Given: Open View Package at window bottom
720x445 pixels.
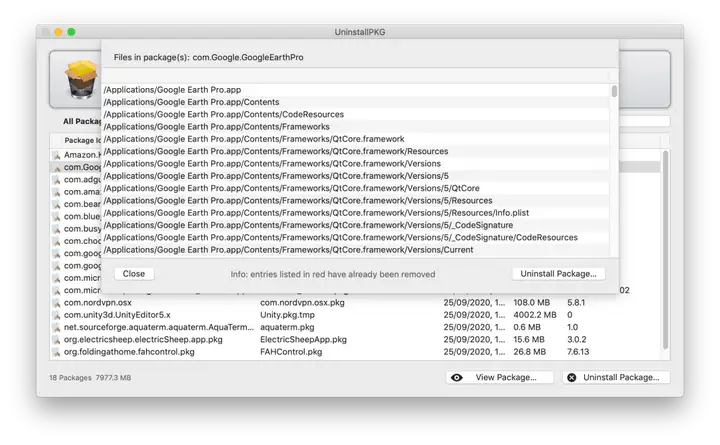Looking at the screenshot, I should tap(499, 377).
